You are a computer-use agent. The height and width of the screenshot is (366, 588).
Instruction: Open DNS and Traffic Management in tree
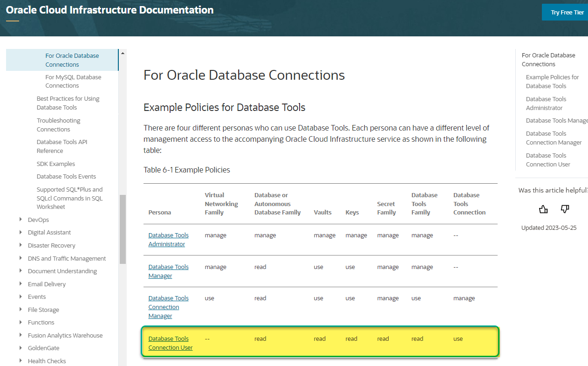coord(67,258)
